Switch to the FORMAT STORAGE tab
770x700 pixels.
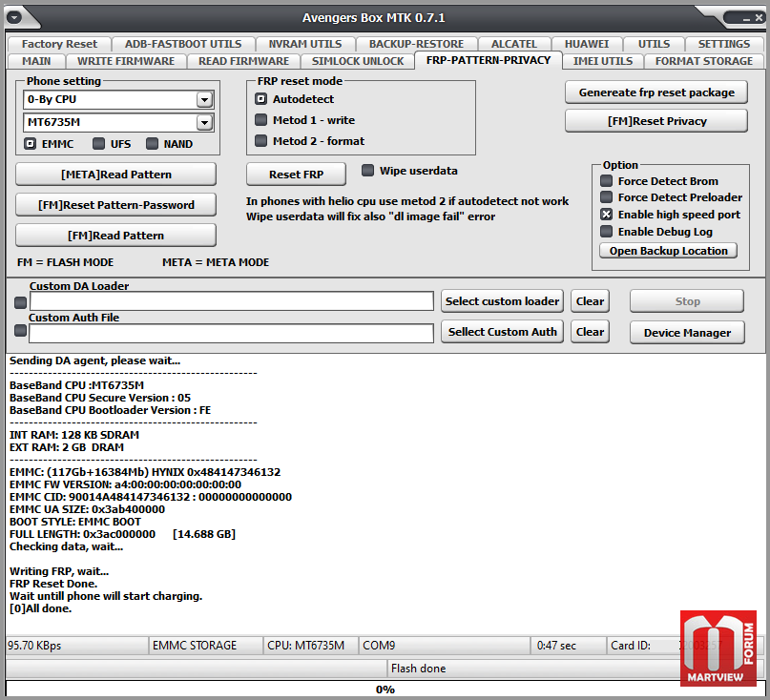tap(704, 61)
